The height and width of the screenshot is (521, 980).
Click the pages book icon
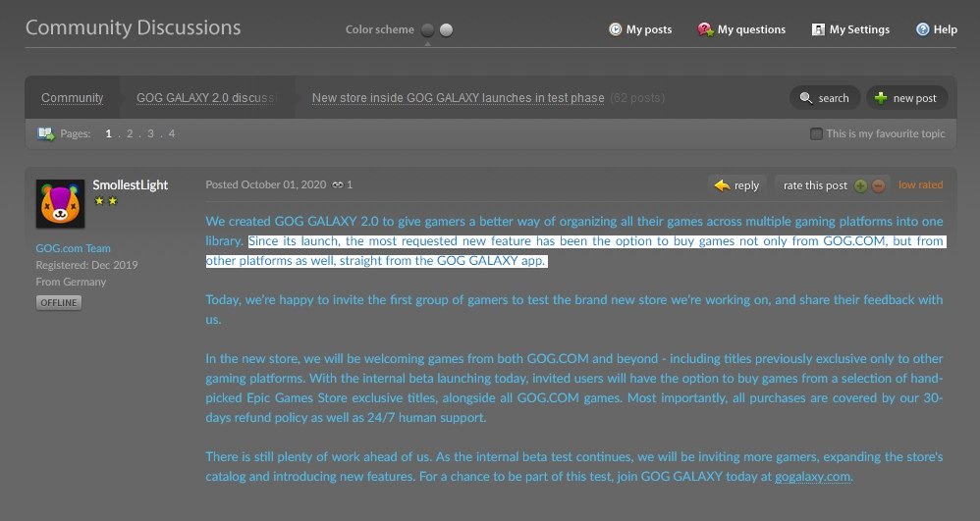tap(45, 133)
